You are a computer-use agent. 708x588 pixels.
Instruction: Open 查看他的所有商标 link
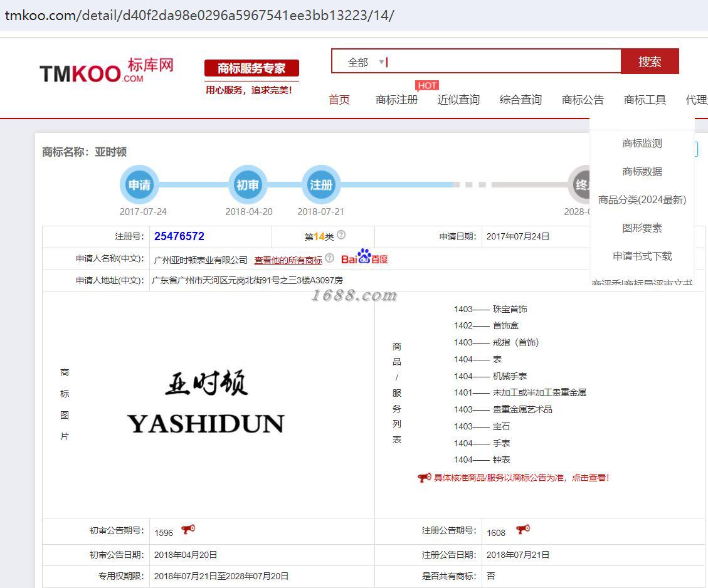[288, 260]
